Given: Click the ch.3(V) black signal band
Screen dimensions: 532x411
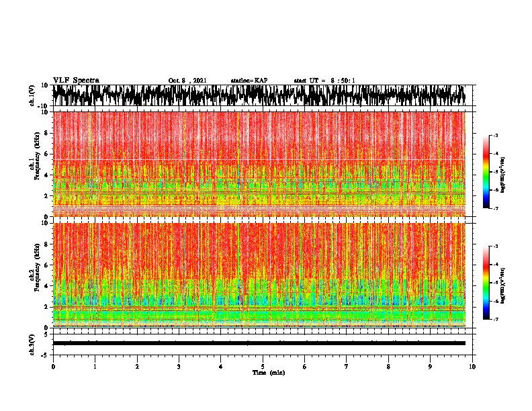Looking at the screenshot, I should pos(259,343).
